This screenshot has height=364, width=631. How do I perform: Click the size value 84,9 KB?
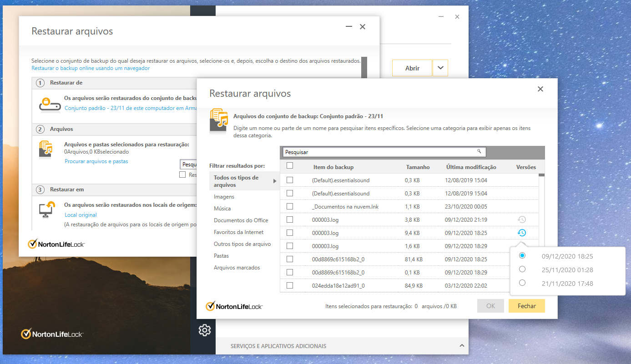click(414, 286)
